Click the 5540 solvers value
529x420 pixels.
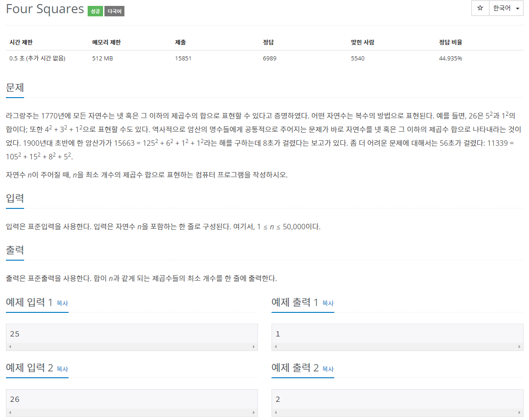click(358, 59)
